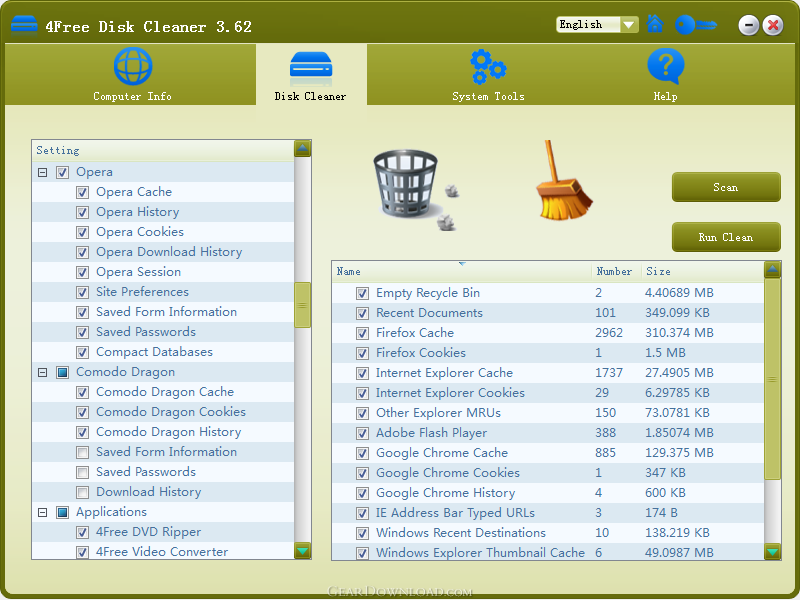800x600 pixels.
Task: Collapse the Opera tree group
Action: [x=42, y=172]
